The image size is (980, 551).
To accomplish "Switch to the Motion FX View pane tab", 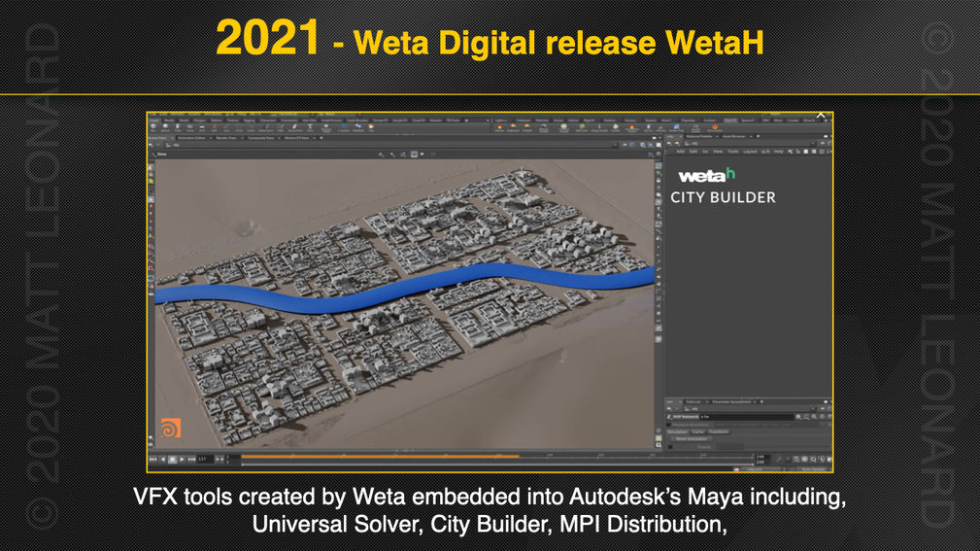I will [x=297, y=138].
